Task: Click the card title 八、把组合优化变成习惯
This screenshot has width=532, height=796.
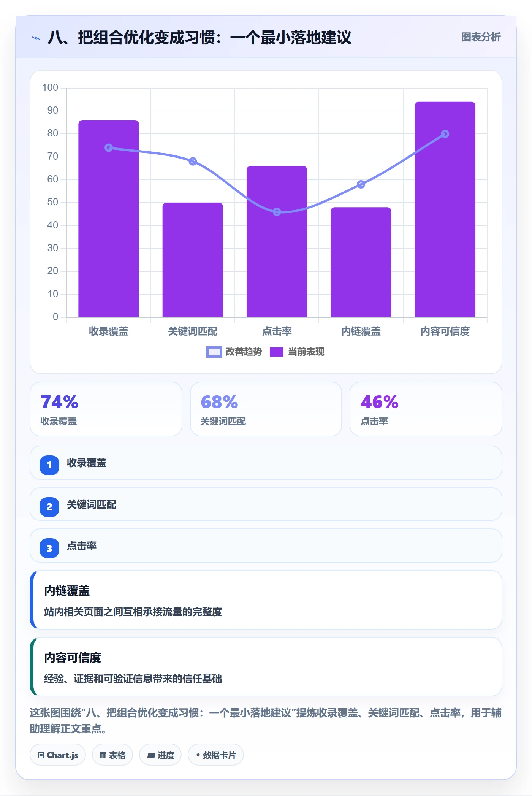Action: pyautogui.click(x=199, y=38)
